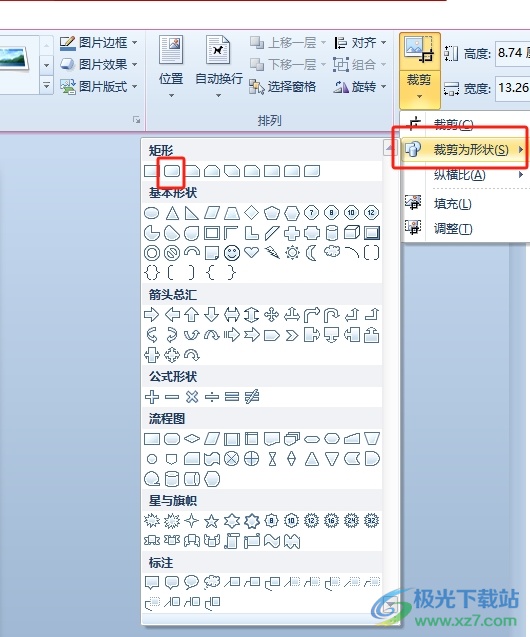Choose the sun shape
Image resolution: width=530 pixels, height=637 pixels.
292,253
